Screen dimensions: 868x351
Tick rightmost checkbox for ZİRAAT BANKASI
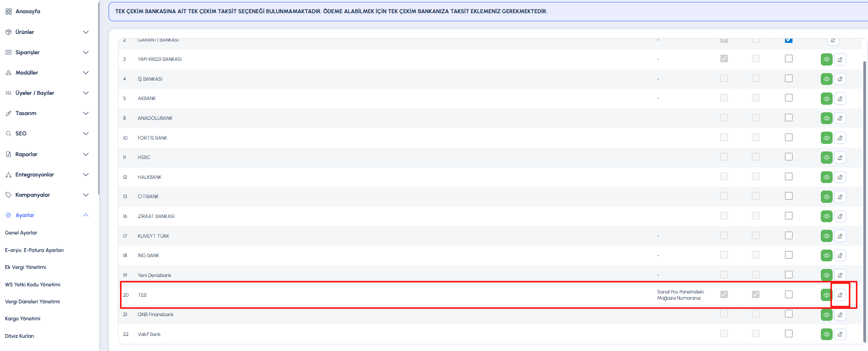[789, 216]
